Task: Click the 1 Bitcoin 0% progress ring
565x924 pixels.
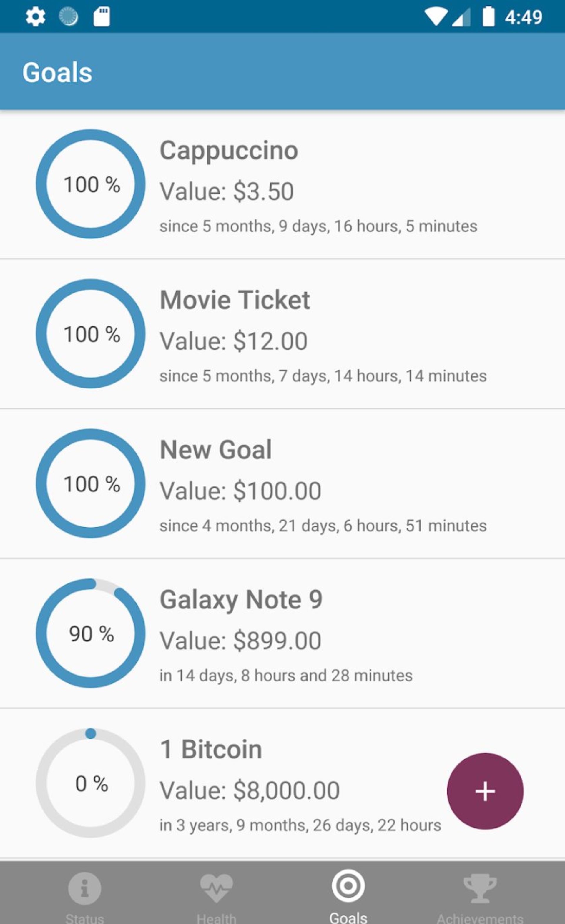Action: point(90,783)
